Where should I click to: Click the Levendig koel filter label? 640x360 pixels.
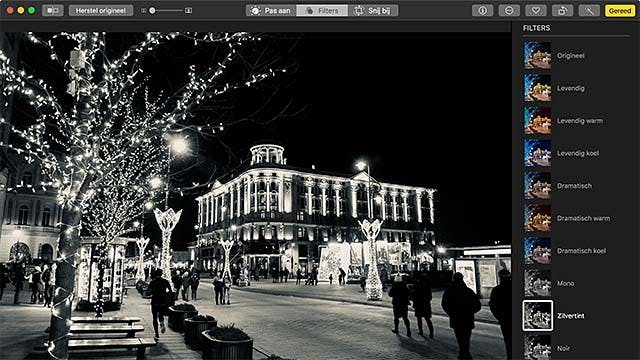coord(578,153)
